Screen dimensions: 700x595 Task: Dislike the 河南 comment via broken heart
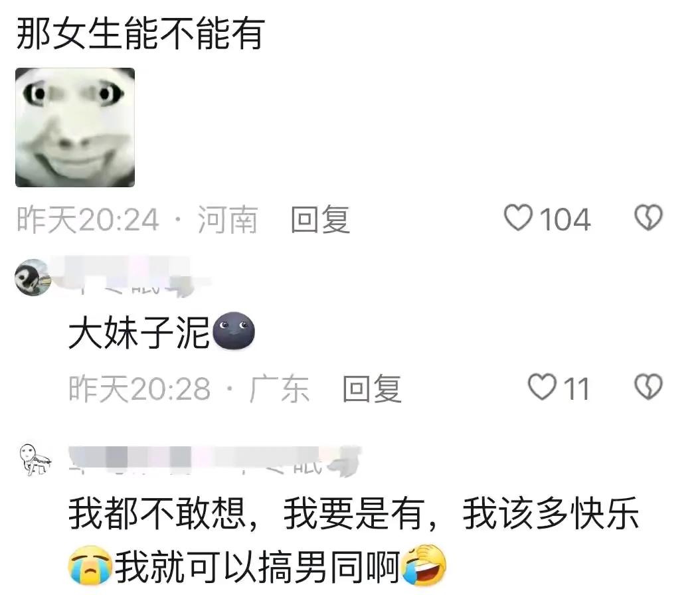648,218
